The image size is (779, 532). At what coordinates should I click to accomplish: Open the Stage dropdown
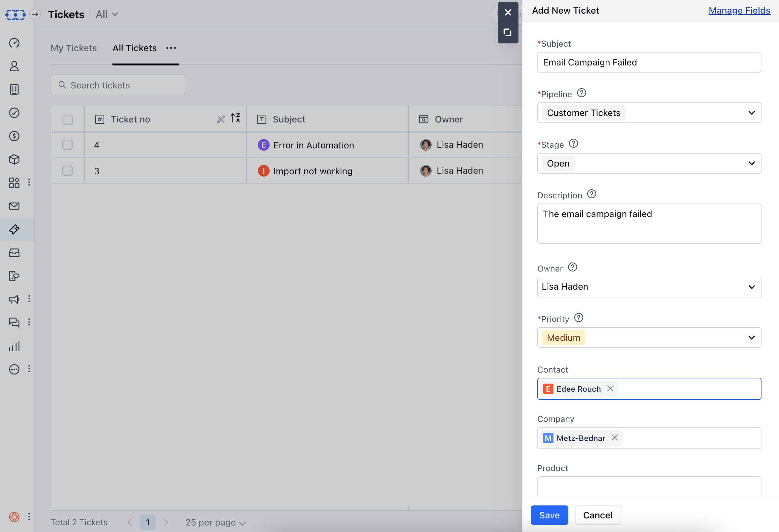649,164
